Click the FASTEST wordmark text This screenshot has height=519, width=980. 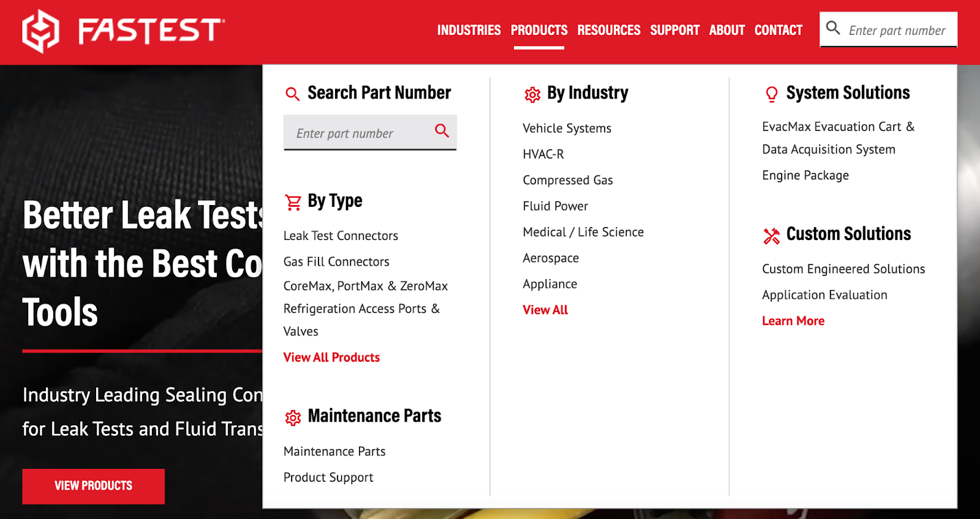tap(151, 31)
